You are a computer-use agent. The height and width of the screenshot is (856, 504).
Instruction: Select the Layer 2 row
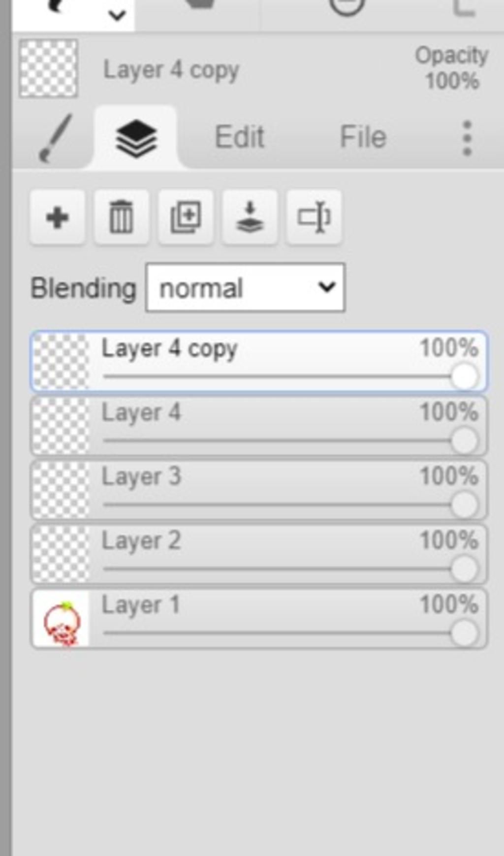click(x=259, y=554)
